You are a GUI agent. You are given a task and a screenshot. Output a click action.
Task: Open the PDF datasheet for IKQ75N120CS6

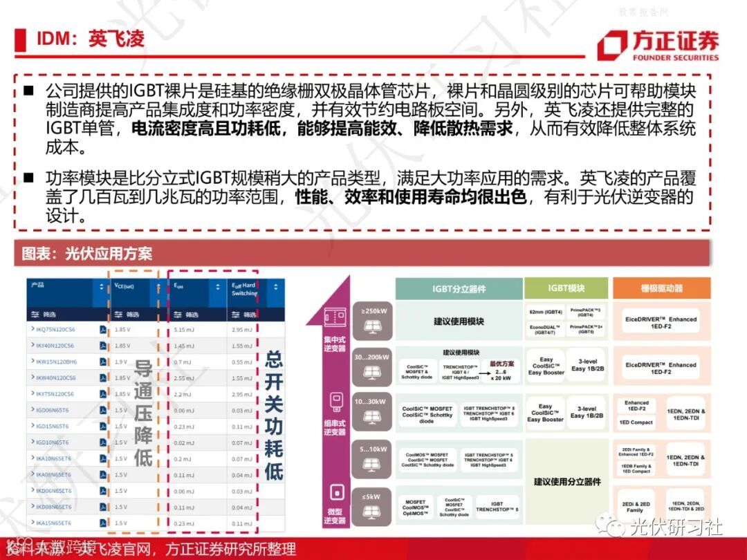(103, 330)
